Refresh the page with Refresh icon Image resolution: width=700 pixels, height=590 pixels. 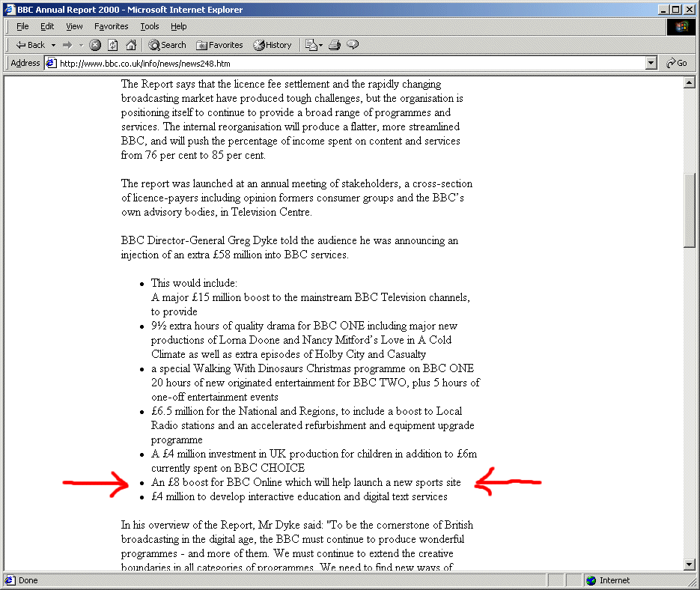click(113, 45)
